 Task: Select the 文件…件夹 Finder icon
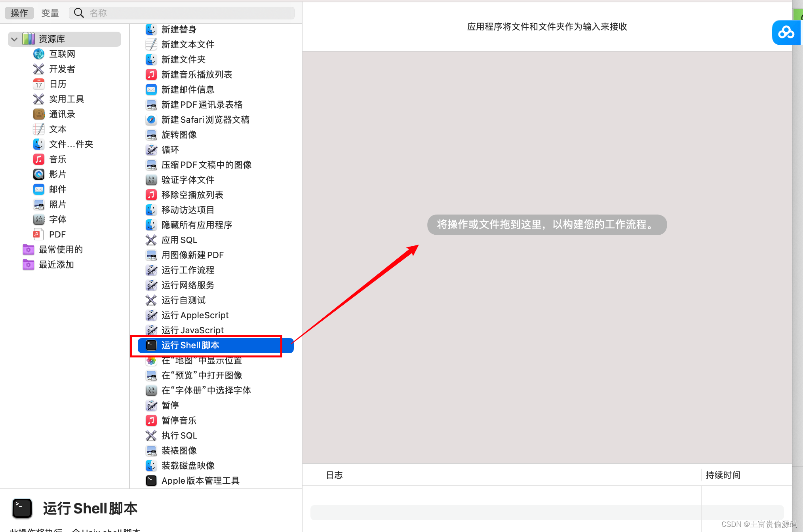pos(39,144)
